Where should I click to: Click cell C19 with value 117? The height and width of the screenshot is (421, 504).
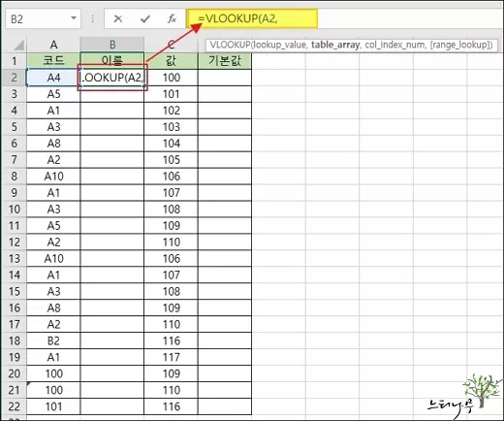click(x=172, y=357)
